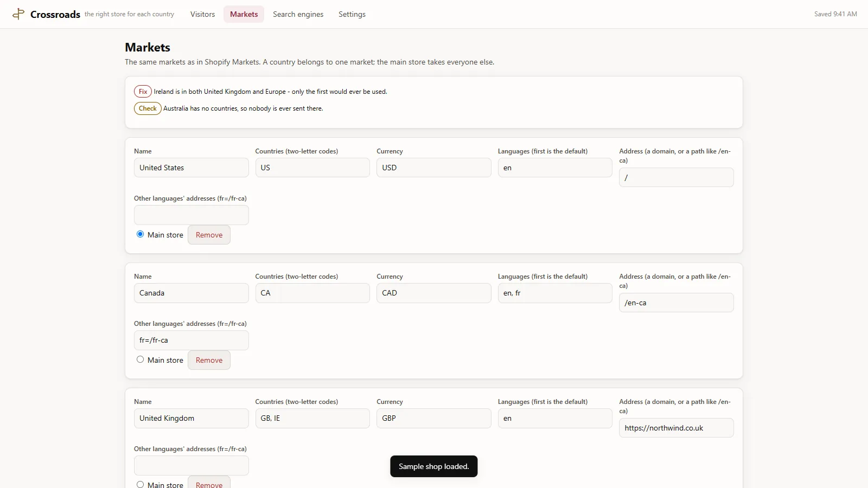Click the Ireland duplicate warning text
This screenshot has height=488, width=868.
click(270, 92)
